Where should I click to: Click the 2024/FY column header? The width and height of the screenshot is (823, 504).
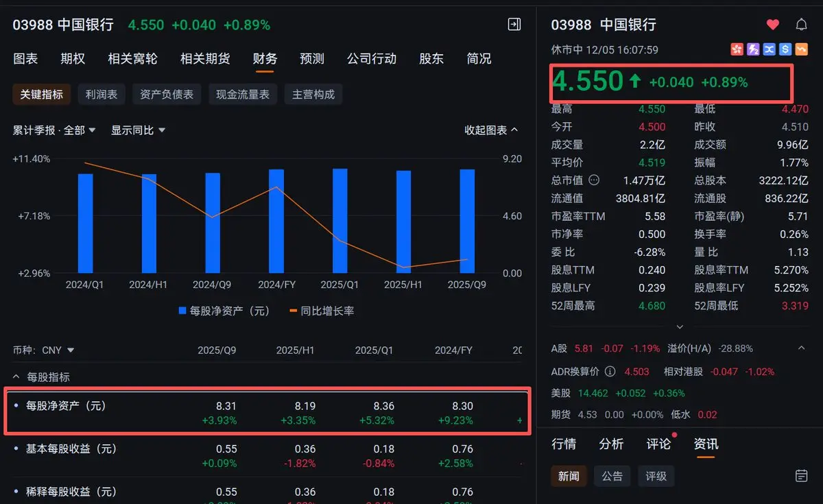(453, 350)
